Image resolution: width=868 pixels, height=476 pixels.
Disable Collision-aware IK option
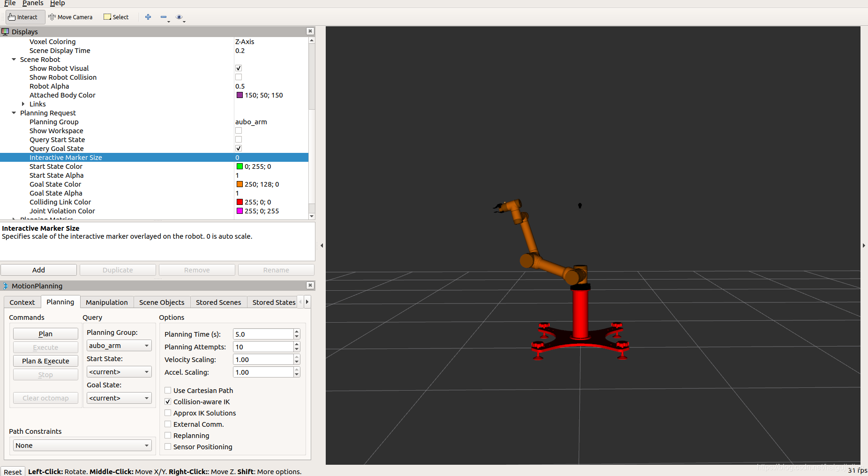click(x=168, y=402)
